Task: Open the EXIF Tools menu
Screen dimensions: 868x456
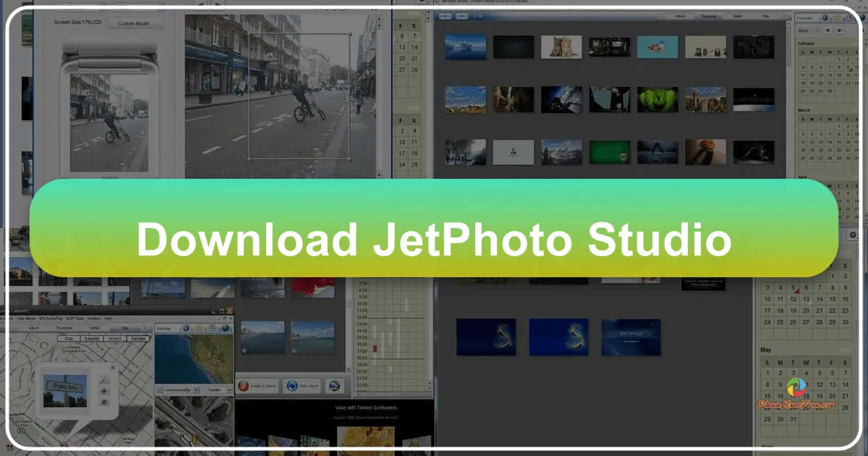Action: coord(75,318)
